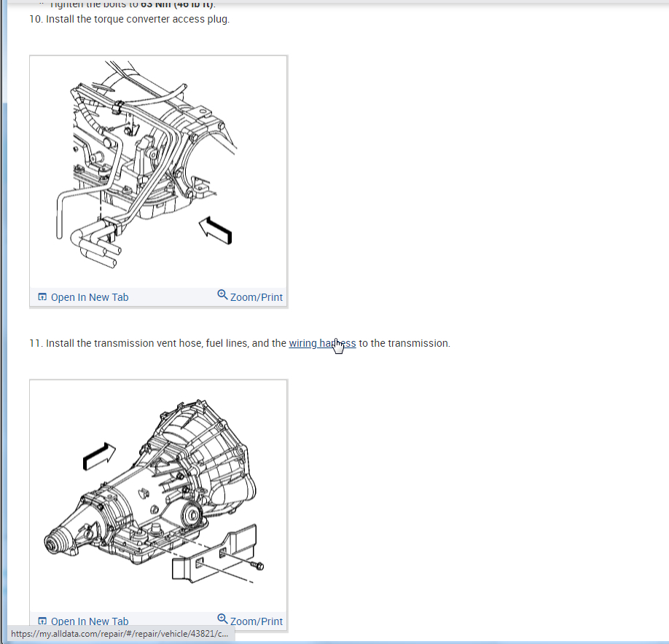Click the Open In New Tab icon under the vent hose diagram

click(42, 297)
